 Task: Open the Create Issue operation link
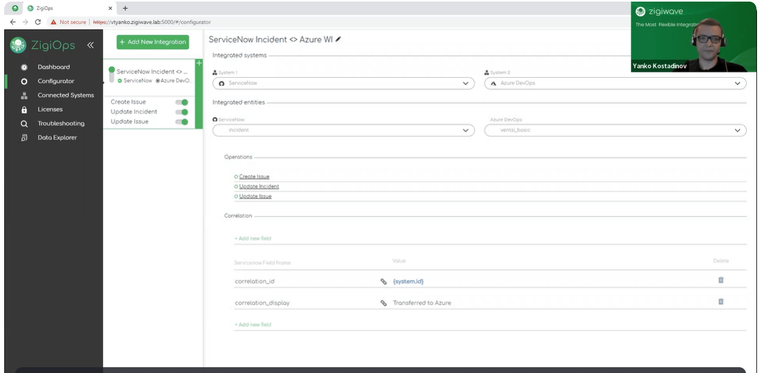pyautogui.click(x=254, y=177)
